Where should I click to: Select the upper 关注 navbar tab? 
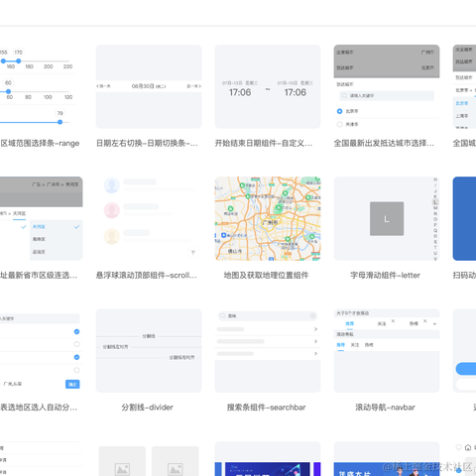pyautogui.click(x=382, y=323)
